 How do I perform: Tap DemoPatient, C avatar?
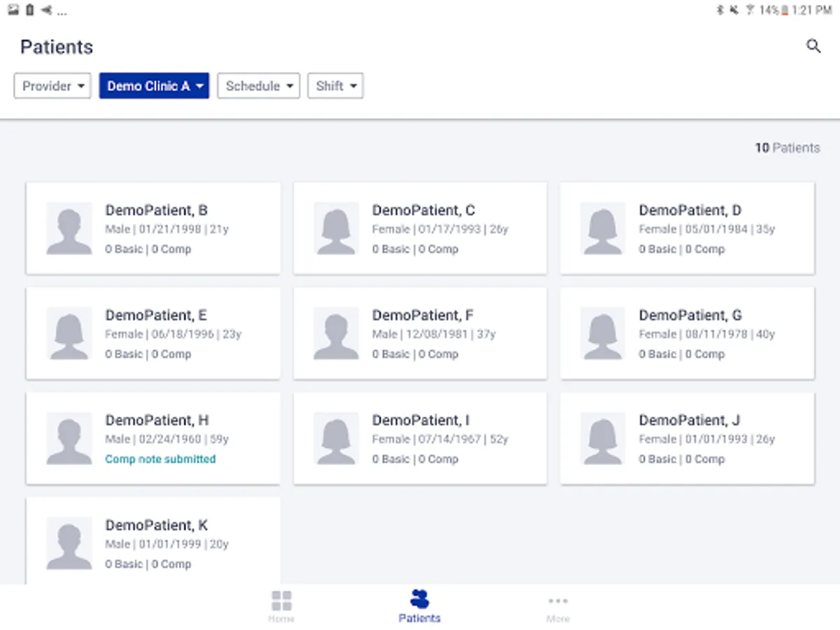click(x=336, y=228)
